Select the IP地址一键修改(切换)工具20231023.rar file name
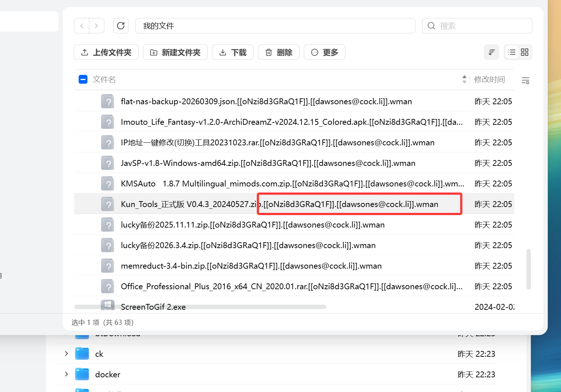Viewport: 561px width, 392px height. coord(278,142)
